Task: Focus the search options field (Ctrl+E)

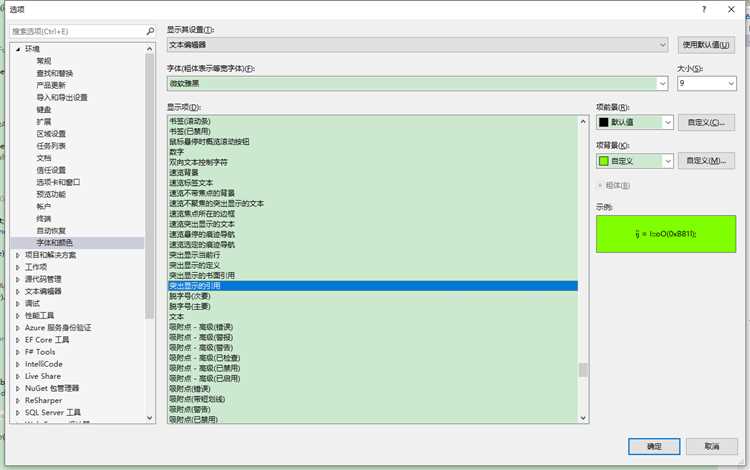Action: click(x=78, y=31)
